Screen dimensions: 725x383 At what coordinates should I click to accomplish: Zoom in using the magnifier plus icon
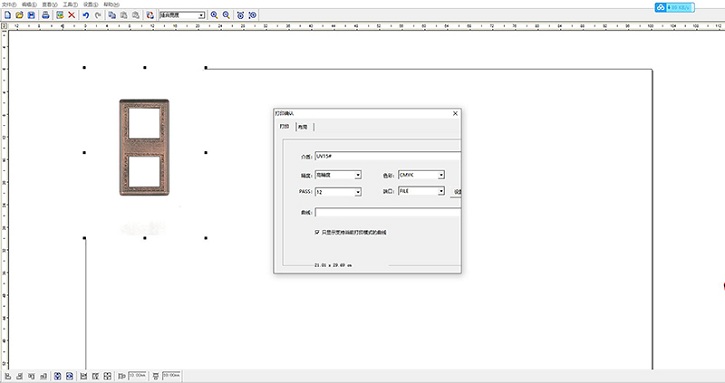coord(214,15)
